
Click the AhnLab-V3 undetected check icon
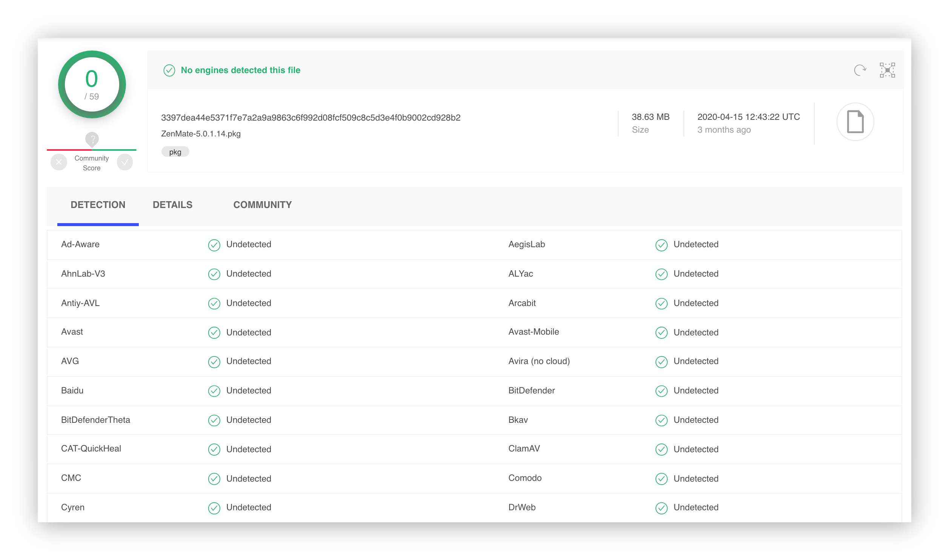coord(214,274)
